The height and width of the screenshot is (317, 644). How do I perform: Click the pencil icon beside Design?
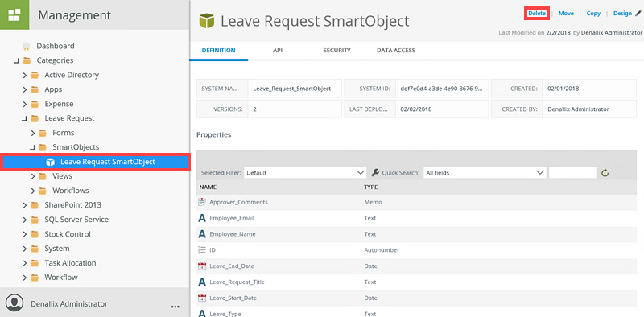point(638,13)
